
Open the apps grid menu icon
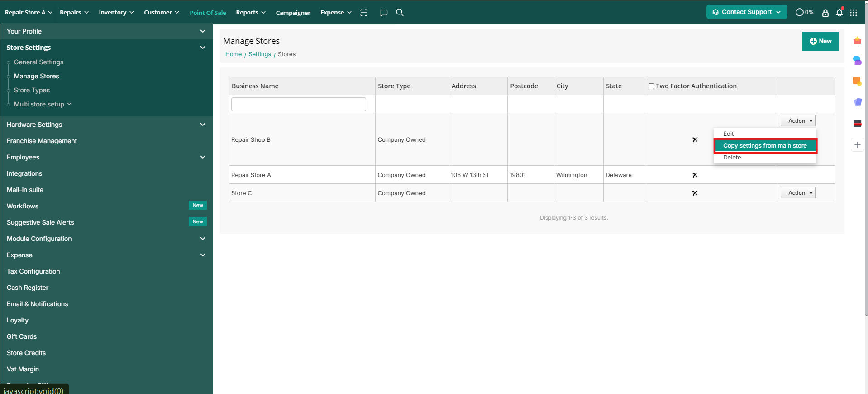(854, 13)
